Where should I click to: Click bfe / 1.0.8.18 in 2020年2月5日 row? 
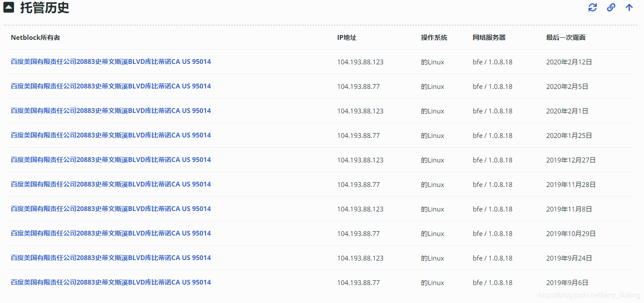tap(493, 87)
